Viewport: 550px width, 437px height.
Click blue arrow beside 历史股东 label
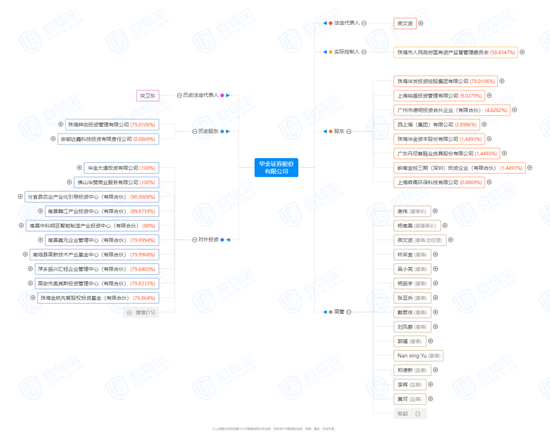228,131
